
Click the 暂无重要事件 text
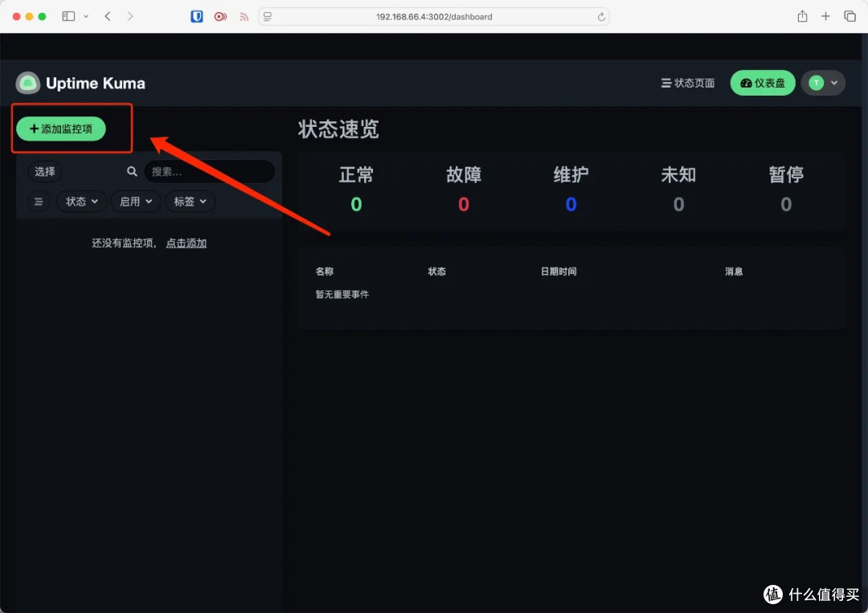342,294
